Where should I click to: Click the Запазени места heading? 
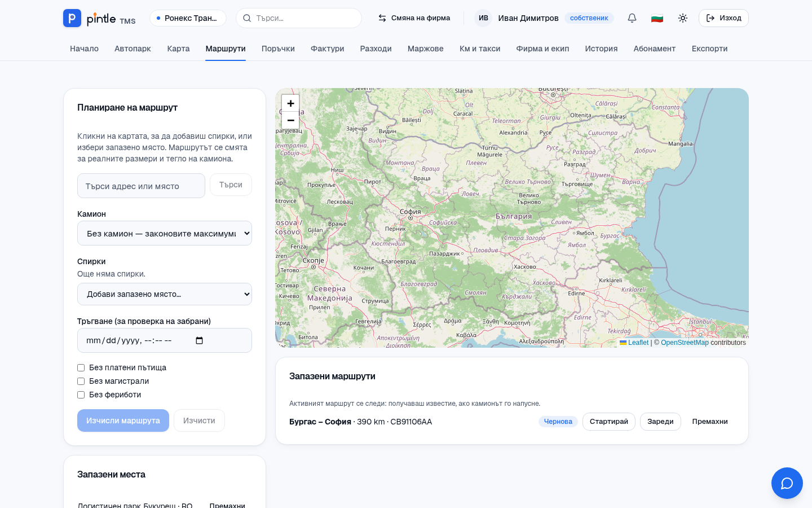(111, 475)
